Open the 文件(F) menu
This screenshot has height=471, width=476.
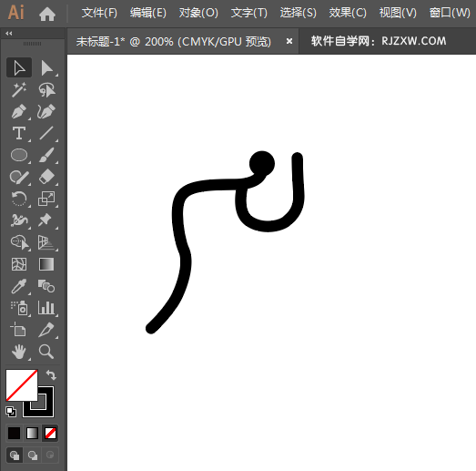click(x=99, y=13)
